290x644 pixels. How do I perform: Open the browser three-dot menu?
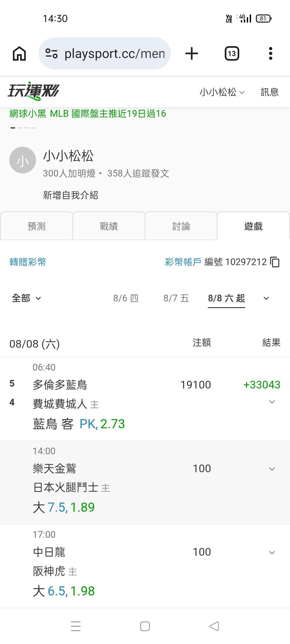click(271, 53)
